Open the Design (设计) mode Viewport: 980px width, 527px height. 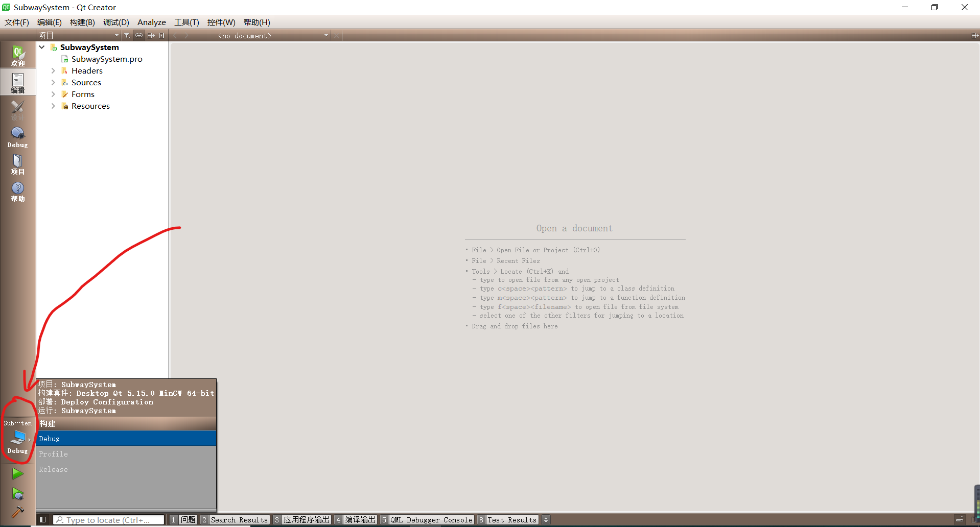coord(18,110)
